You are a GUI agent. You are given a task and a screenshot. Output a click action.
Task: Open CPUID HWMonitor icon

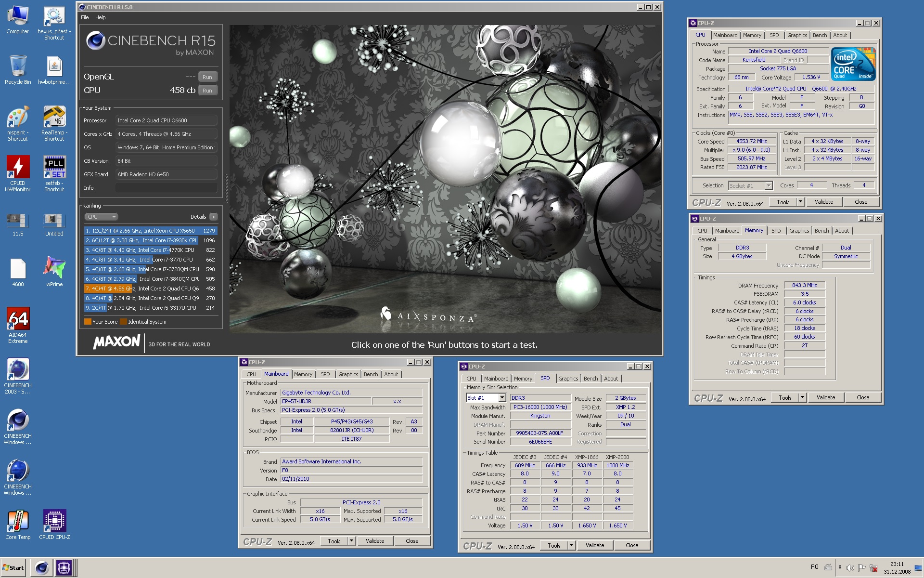18,174
